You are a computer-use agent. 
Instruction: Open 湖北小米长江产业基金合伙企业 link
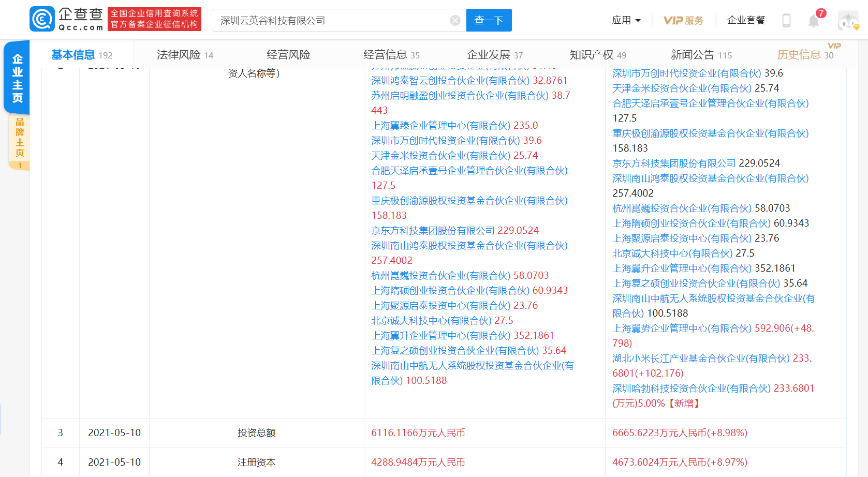point(701,359)
